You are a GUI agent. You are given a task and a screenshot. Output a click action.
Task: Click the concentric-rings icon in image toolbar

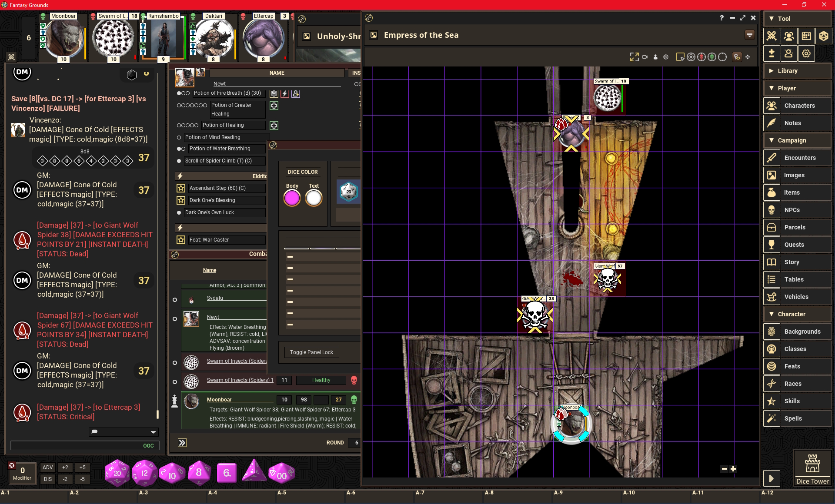tap(666, 57)
